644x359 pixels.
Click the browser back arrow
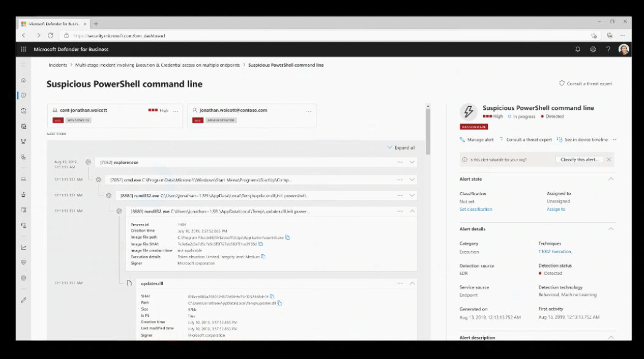[x=23, y=36]
